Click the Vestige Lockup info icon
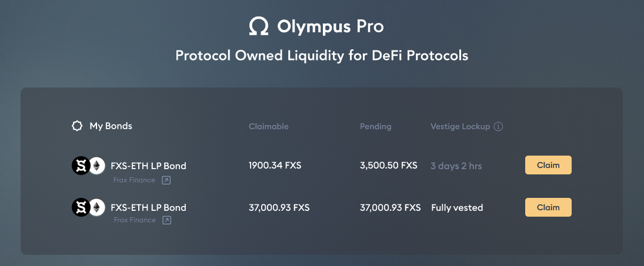Image resolution: width=644 pixels, height=266 pixels. click(498, 127)
